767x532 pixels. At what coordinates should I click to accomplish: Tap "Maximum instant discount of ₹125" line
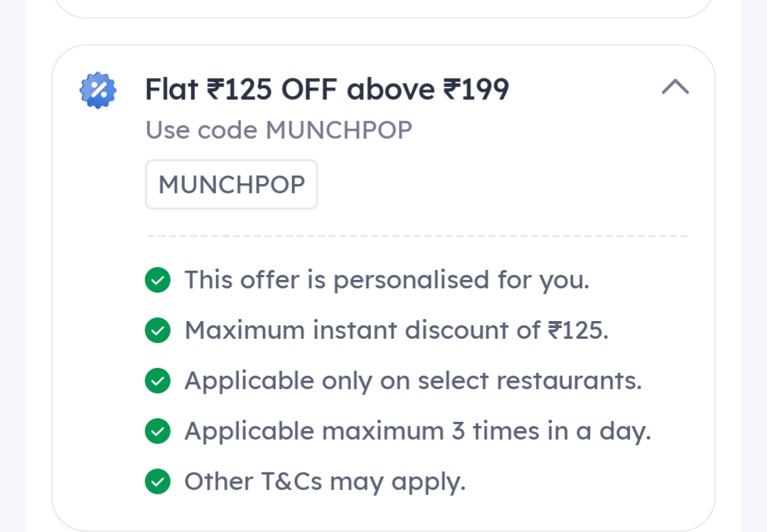(396, 330)
